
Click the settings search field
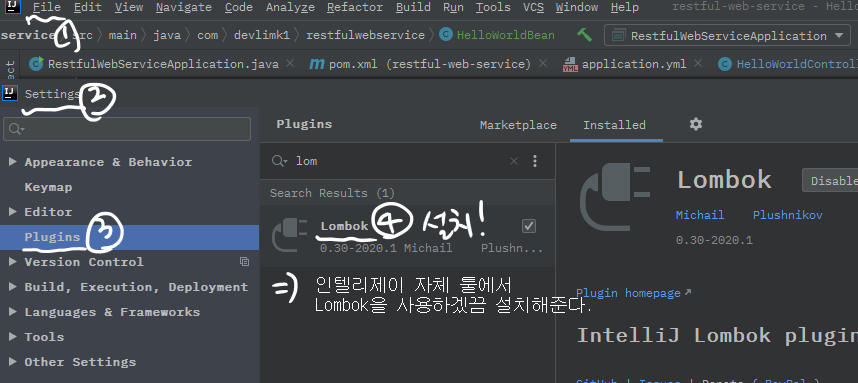click(127, 129)
